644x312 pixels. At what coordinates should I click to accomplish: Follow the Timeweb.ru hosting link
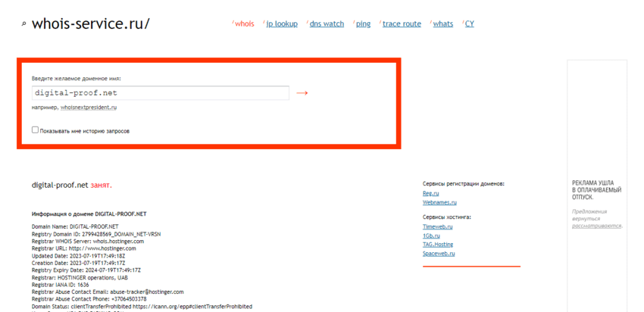(437, 226)
